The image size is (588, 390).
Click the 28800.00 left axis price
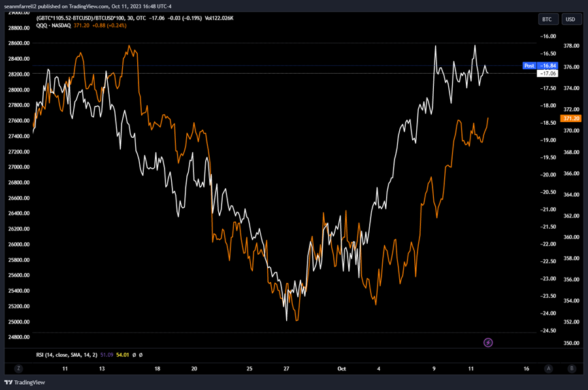(x=19, y=27)
